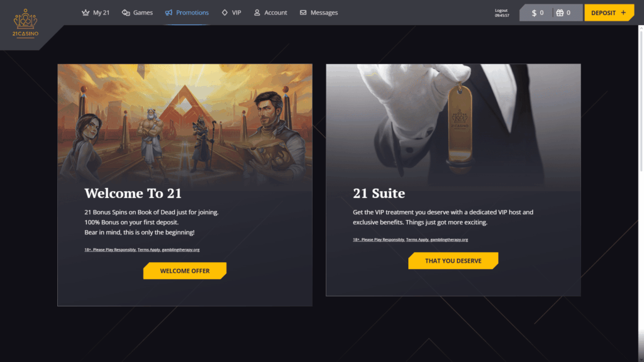Image resolution: width=644 pixels, height=362 pixels.
Task: Click the megaphone icon beside Promotions
Action: tap(169, 13)
